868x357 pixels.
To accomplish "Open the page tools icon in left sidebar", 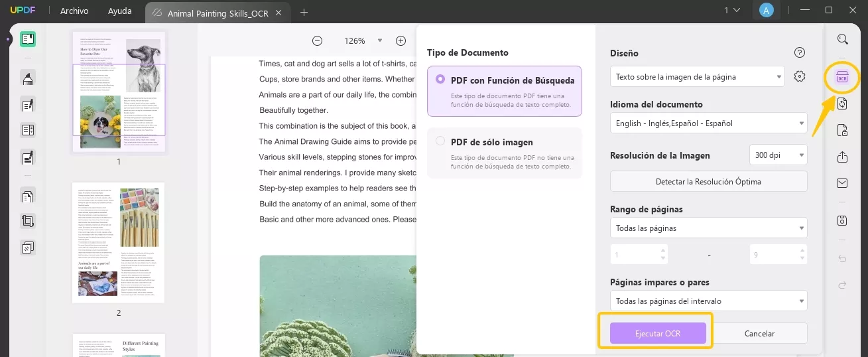I will pos(28,196).
